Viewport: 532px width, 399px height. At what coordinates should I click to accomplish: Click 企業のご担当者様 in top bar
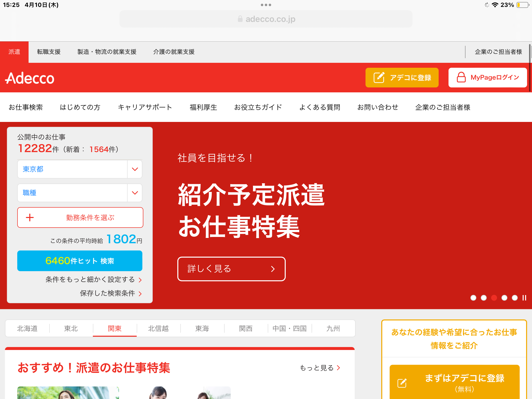[x=499, y=52]
